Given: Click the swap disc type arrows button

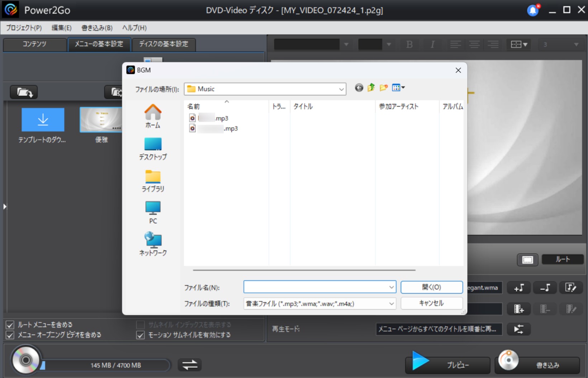Looking at the screenshot, I should [x=190, y=365].
